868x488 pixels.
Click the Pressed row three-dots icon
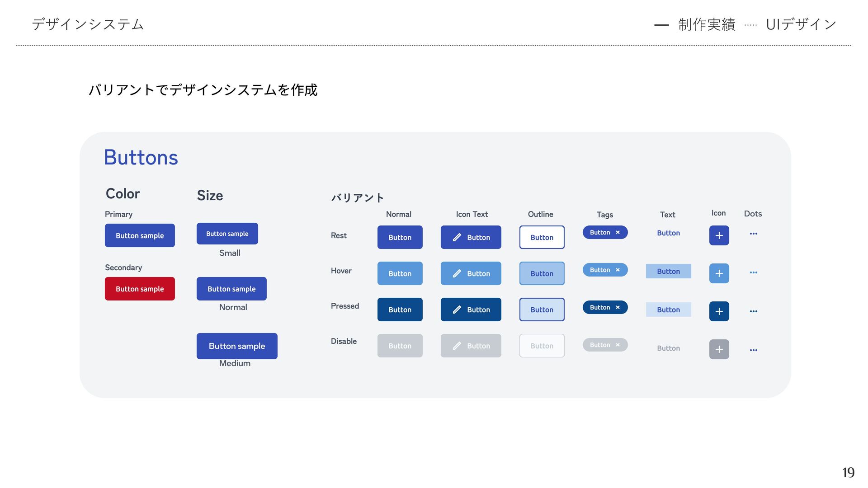pos(753,311)
